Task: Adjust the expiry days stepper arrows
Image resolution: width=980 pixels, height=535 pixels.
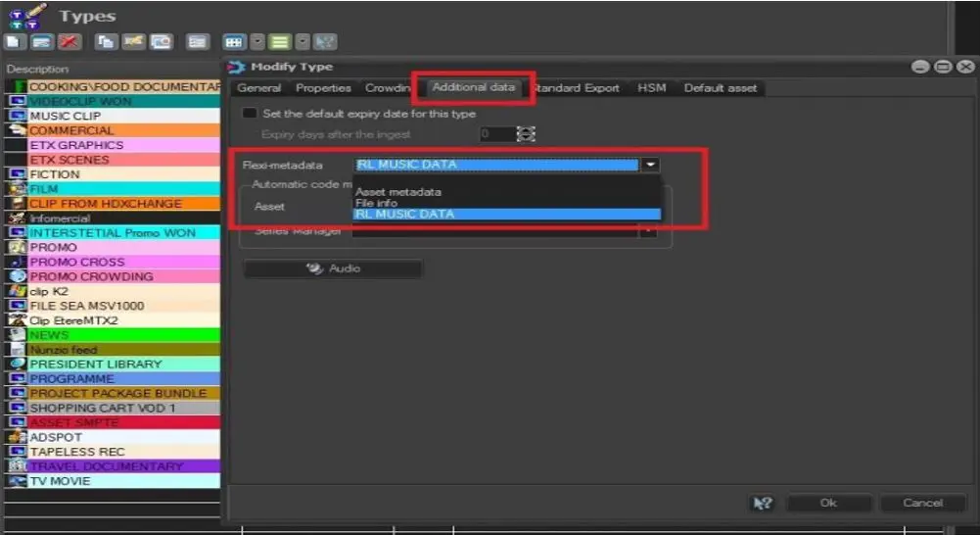Action: [x=527, y=134]
